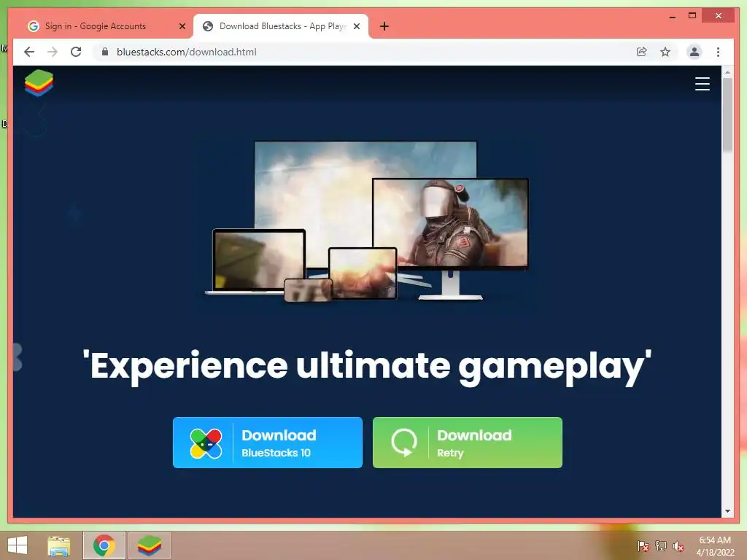Click the network icon in the system tray
This screenshot has height=560, width=747.
(660, 545)
